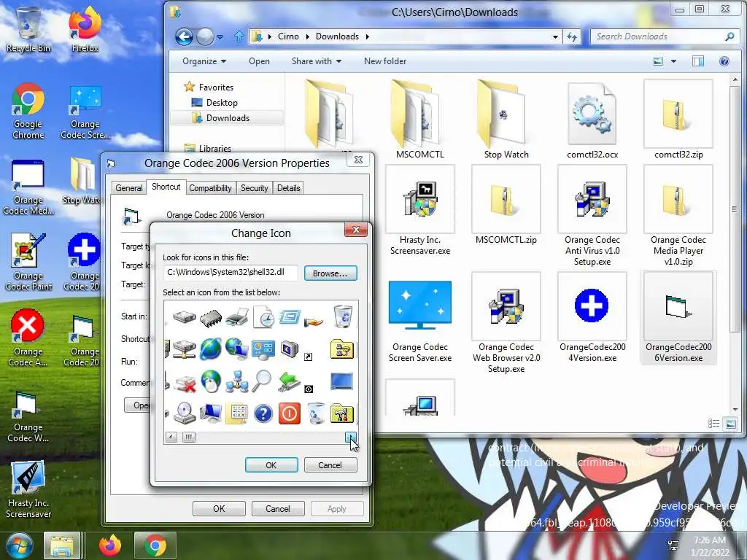747x560 pixels.
Task: Click the icon list right scroll arrow
Action: (351, 437)
